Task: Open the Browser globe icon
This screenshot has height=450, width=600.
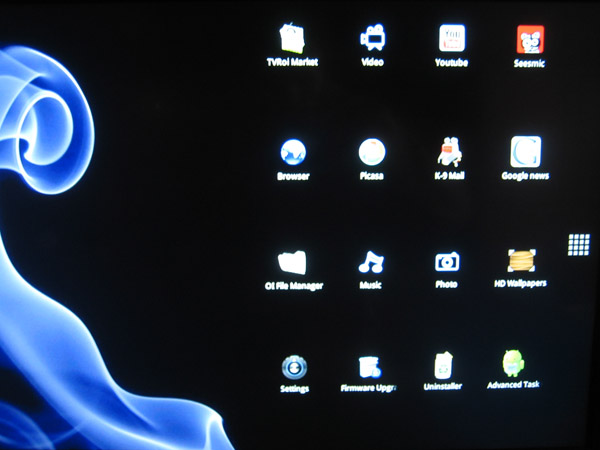Action: (293, 152)
